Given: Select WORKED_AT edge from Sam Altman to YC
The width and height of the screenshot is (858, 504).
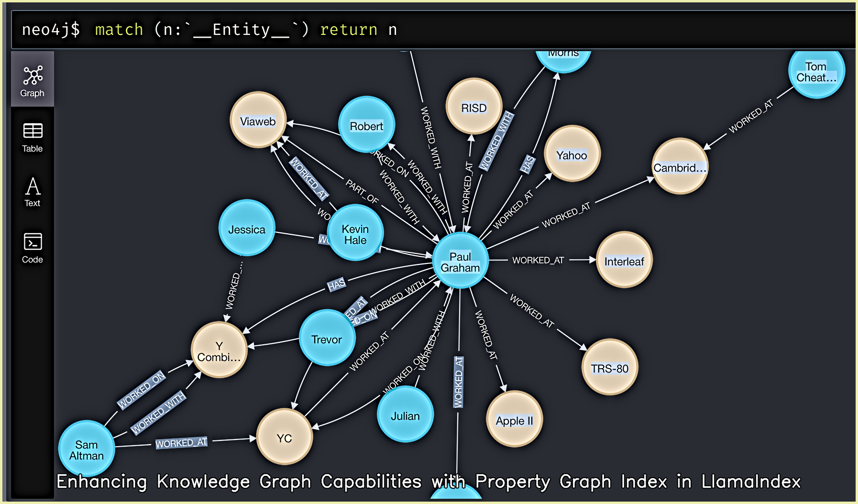Looking at the screenshot, I should [181, 443].
